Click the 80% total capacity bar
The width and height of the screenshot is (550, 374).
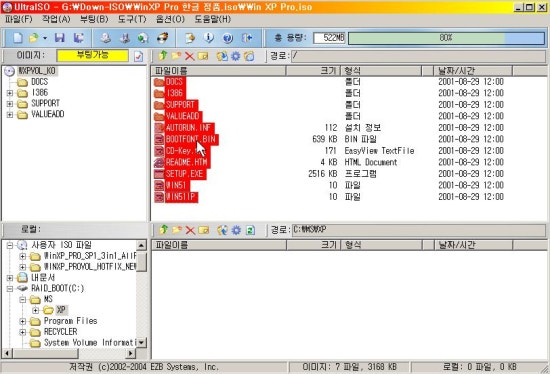point(446,38)
